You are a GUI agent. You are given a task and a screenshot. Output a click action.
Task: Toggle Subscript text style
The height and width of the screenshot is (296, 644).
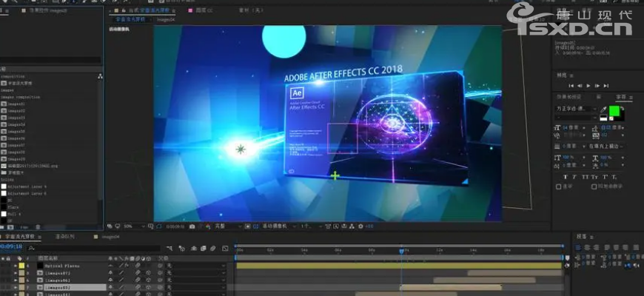(614, 177)
